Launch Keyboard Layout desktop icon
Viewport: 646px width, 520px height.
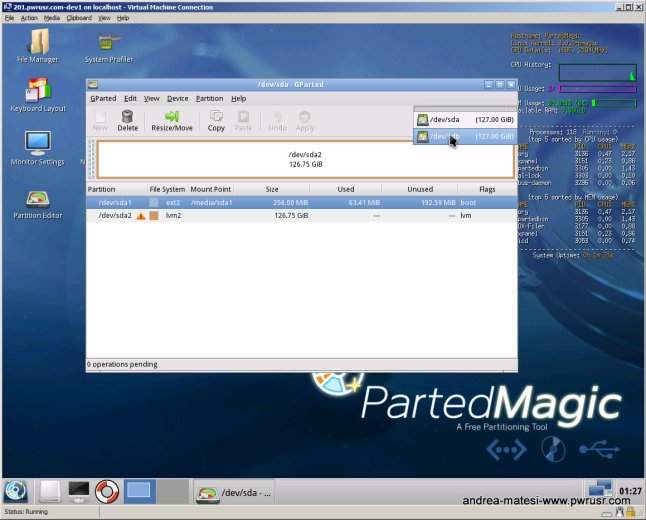coord(38,95)
